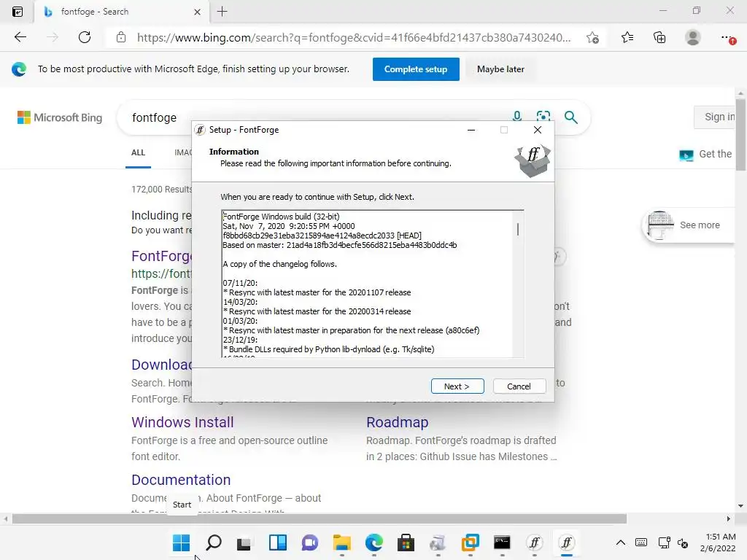Close the FontForge setup window
747x560 pixels.
click(538, 130)
